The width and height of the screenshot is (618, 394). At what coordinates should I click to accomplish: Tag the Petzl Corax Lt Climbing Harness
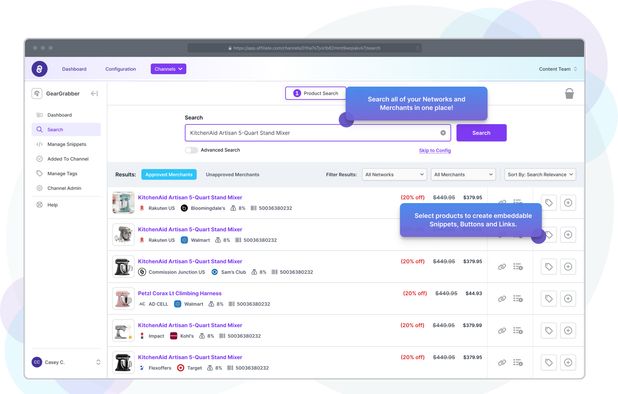(x=549, y=299)
